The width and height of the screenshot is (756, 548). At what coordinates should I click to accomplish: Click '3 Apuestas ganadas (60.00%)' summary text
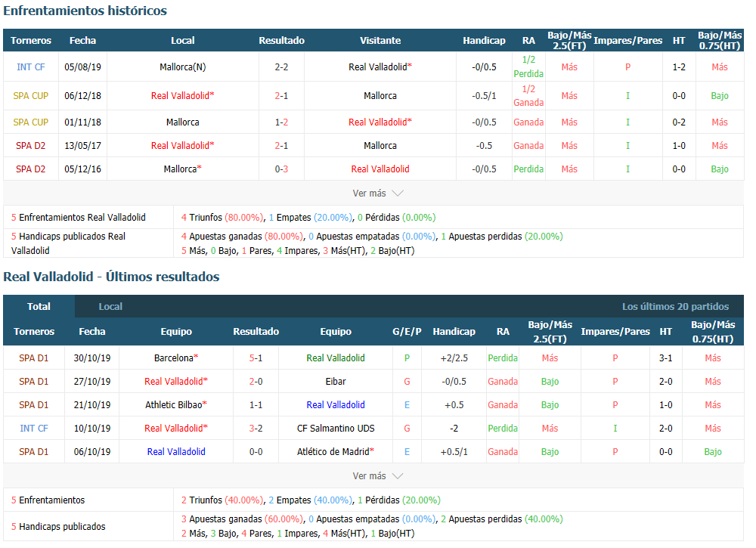(x=243, y=519)
